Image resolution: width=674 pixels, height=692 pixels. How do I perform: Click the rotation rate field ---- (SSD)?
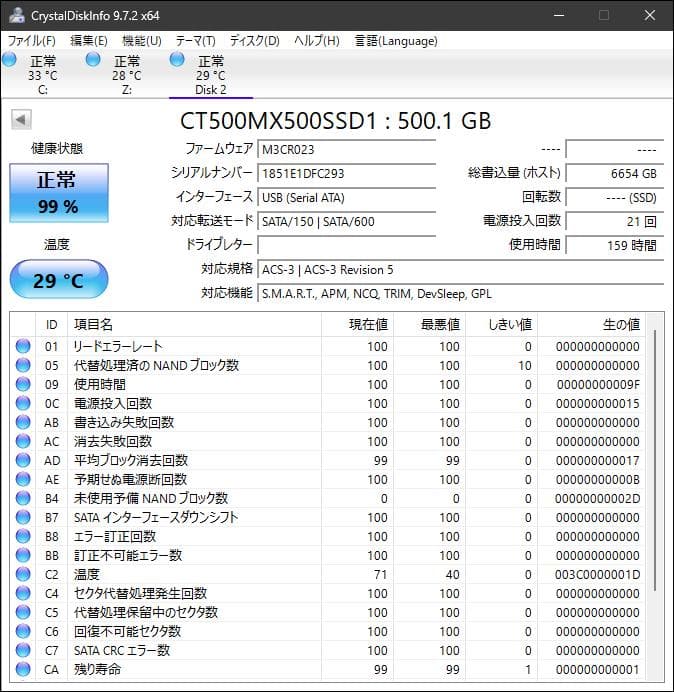[x=615, y=197]
